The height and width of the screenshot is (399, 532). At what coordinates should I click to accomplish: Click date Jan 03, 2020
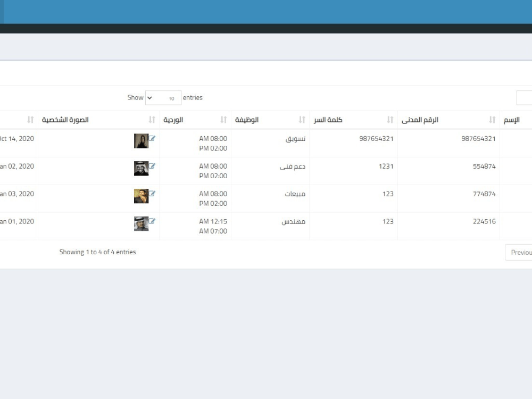[x=17, y=194]
